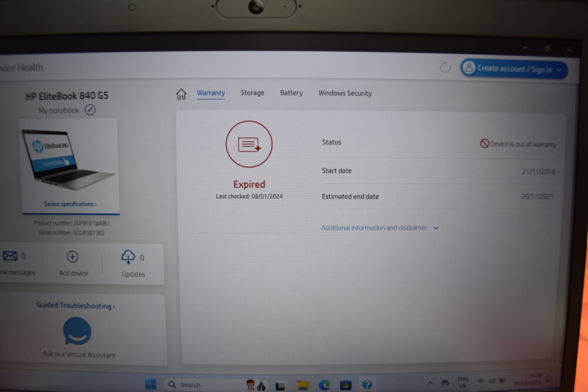This screenshot has width=588, height=392.
Task: Click the Estimated end date value 20/11/2021
Action: point(537,196)
